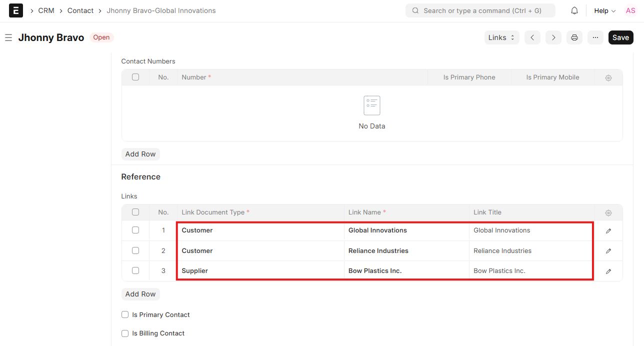
Task: Click the ERPNext home logo icon
Action: 16,10
